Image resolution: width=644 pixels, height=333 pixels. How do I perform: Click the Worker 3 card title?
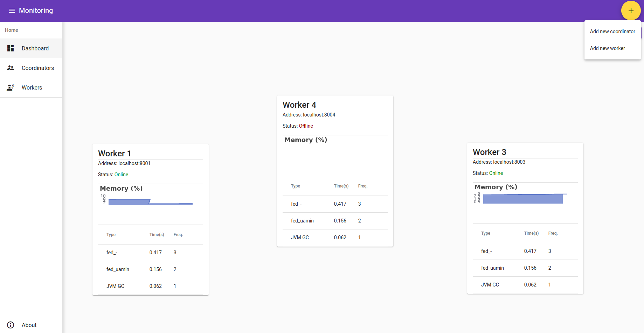[490, 152]
